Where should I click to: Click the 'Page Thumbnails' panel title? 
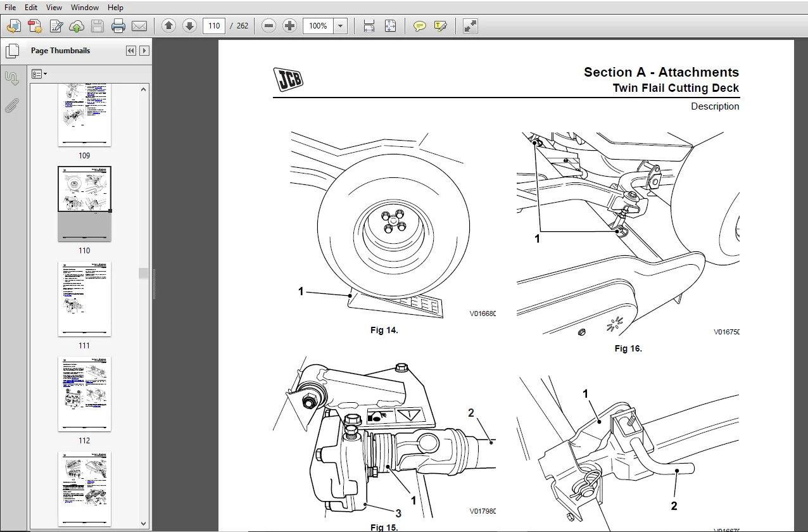60,51
